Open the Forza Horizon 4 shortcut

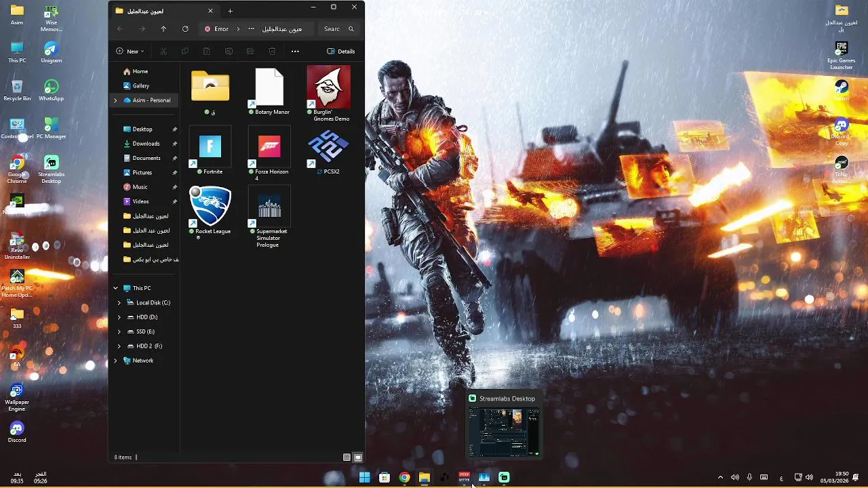(x=269, y=153)
